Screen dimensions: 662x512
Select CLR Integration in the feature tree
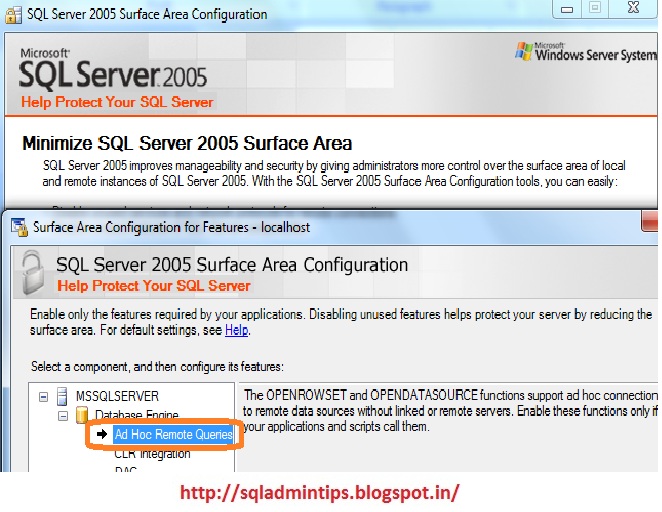[x=152, y=454]
